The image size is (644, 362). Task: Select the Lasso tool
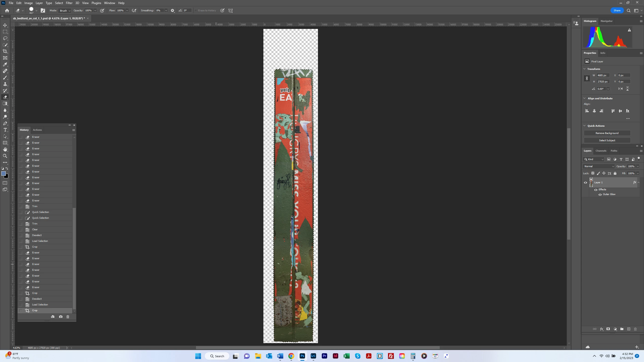(5, 38)
